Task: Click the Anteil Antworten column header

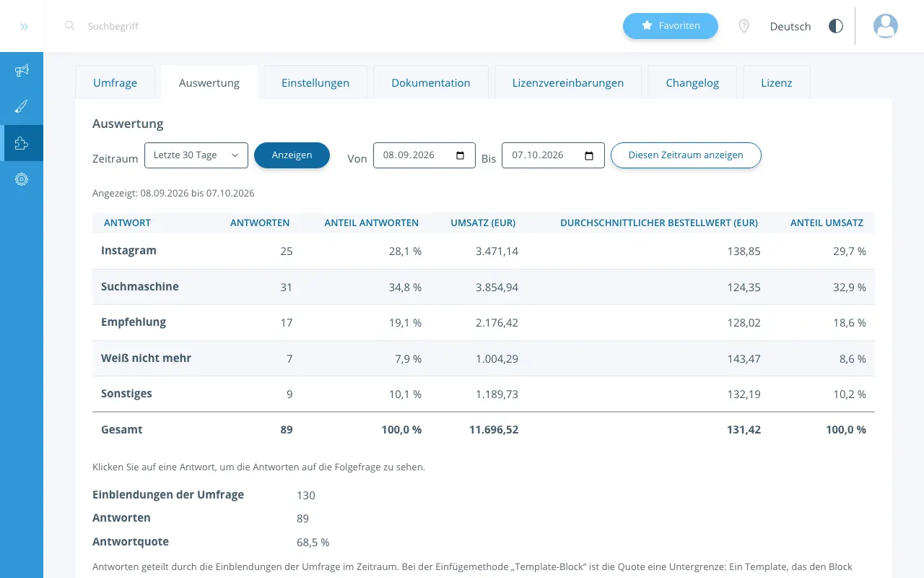Action: [372, 223]
